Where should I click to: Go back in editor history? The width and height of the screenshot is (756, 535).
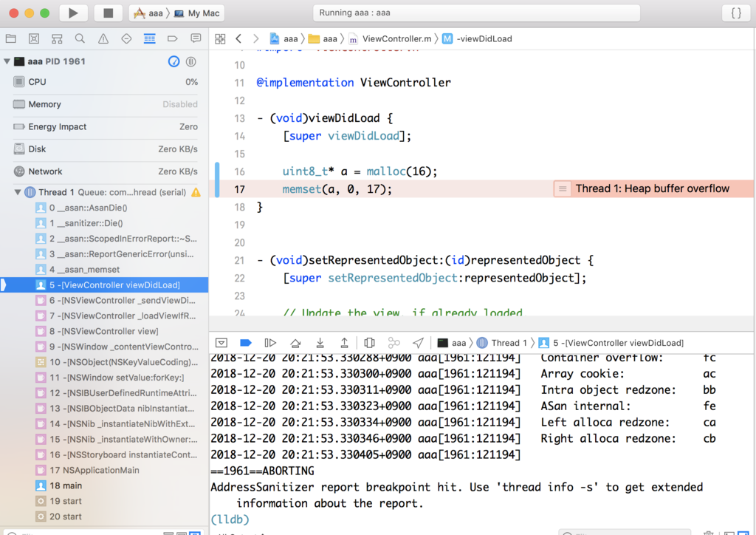(238, 38)
